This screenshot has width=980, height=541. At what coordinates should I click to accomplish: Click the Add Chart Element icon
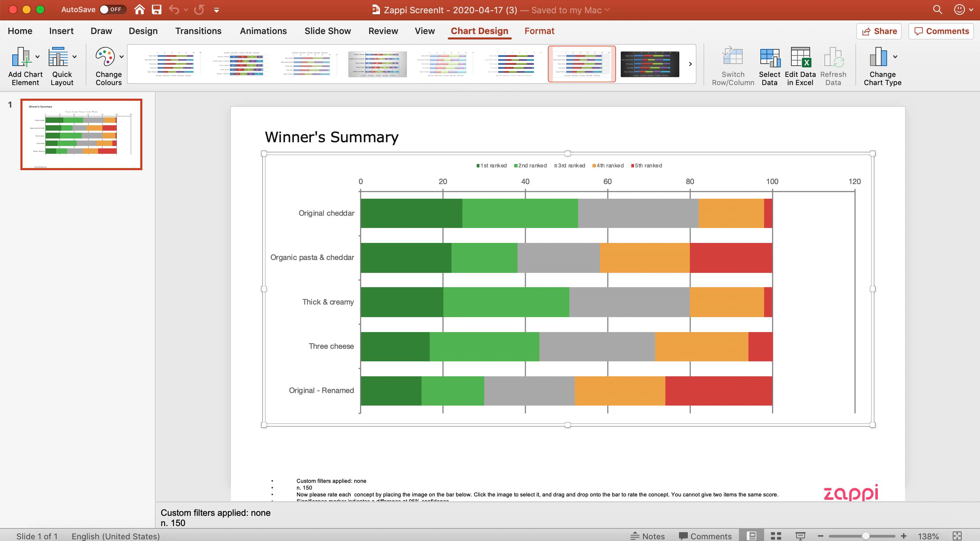click(21, 58)
